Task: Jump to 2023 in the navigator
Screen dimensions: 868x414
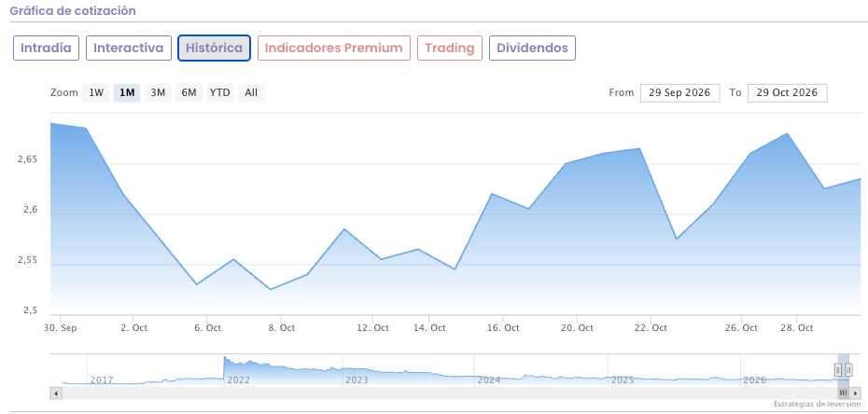Action: (x=357, y=380)
